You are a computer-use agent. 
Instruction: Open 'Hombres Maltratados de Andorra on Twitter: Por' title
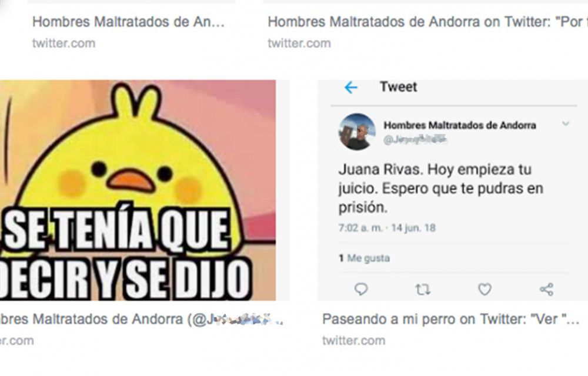coord(427,22)
